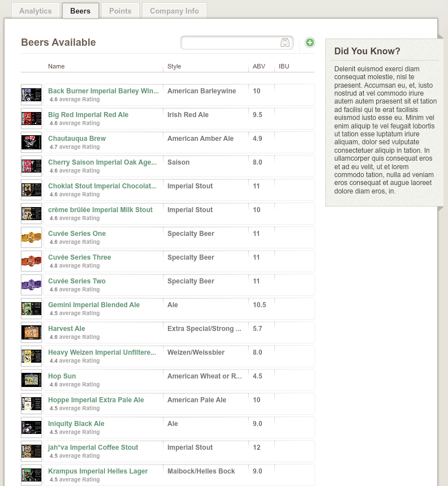The width and height of the screenshot is (448, 486).
Task: Open Choklat Stout Imperial Chocolate link
Action: click(x=102, y=186)
